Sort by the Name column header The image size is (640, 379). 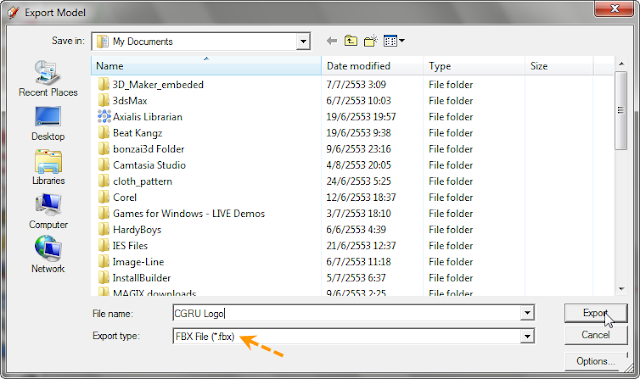(x=206, y=66)
